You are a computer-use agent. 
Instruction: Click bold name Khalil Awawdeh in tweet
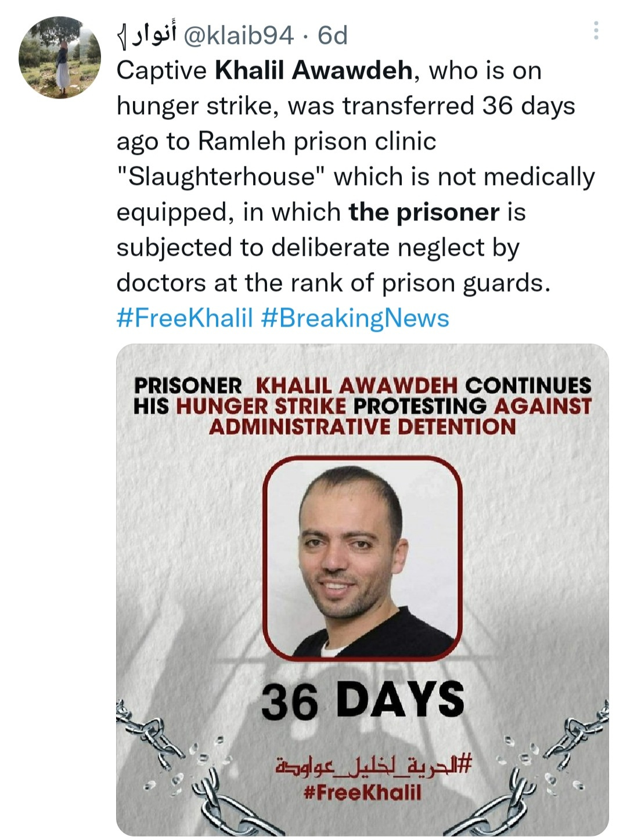(313, 71)
